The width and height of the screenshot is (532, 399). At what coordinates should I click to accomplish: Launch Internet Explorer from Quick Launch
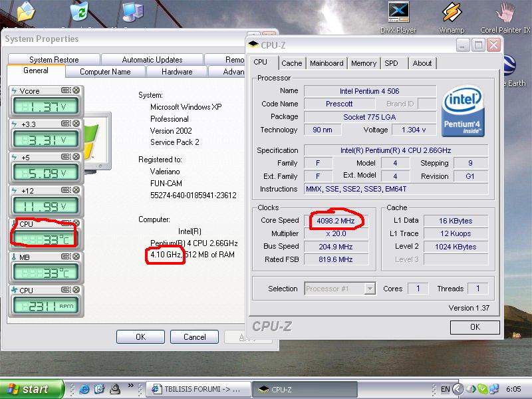click(84, 389)
